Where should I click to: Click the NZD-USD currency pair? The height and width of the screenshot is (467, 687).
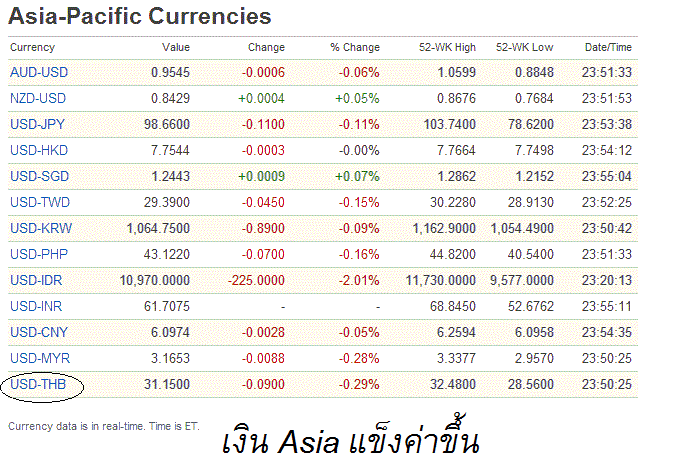tap(38, 99)
